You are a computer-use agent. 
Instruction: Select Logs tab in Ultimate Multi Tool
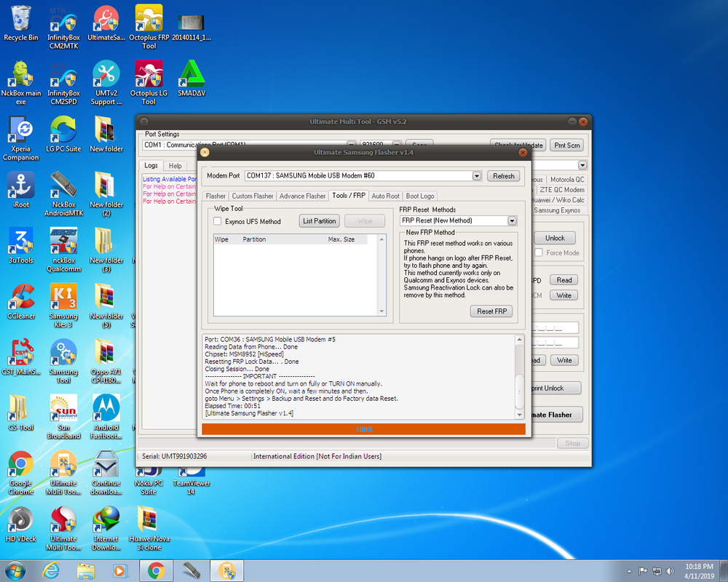[151, 165]
